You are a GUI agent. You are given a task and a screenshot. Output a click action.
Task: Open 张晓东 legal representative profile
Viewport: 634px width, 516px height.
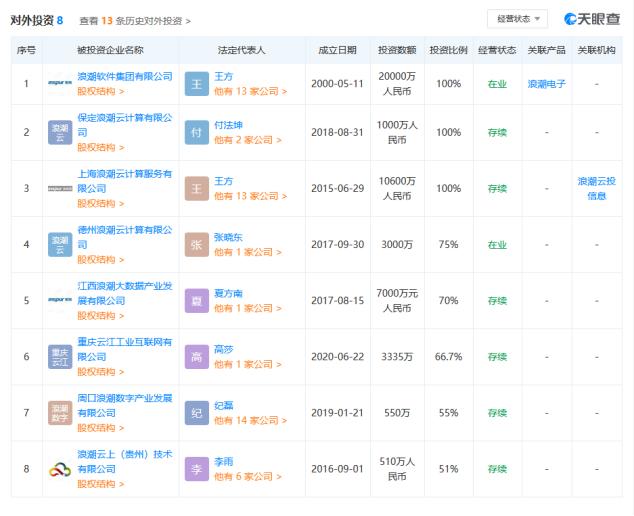228,237
